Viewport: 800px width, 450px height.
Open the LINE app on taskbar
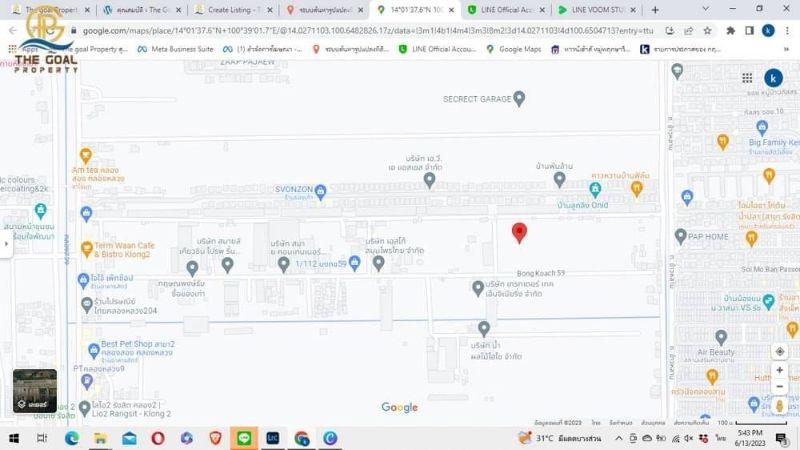(244, 438)
